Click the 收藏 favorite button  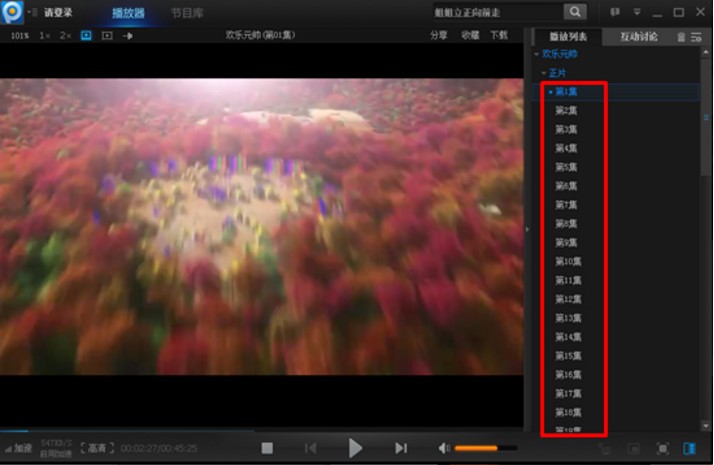pos(470,35)
